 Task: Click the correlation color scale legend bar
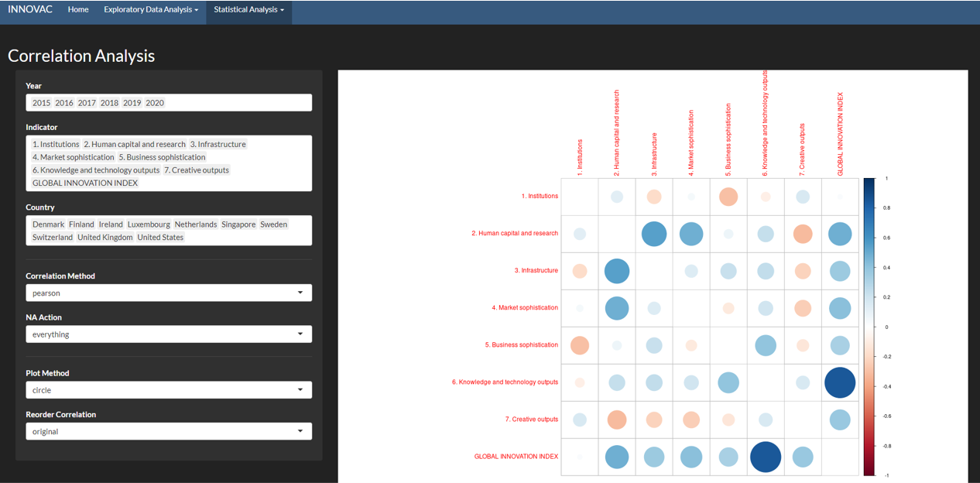(869, 327)
